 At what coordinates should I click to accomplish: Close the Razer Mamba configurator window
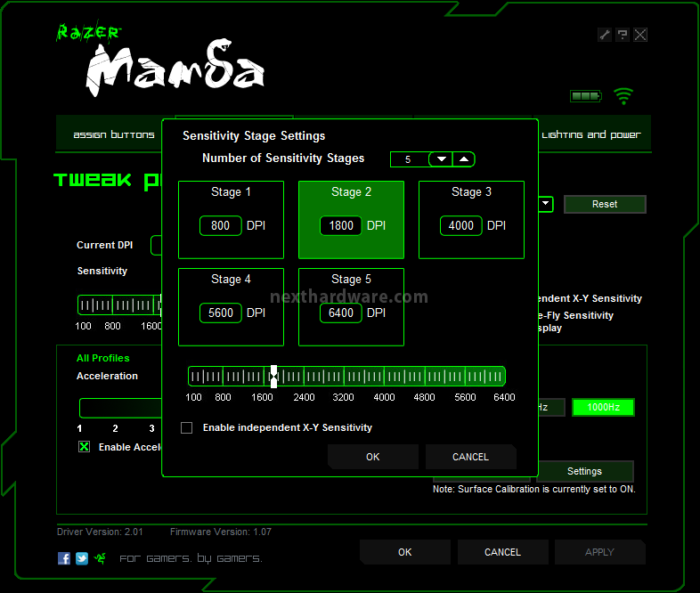640,35
